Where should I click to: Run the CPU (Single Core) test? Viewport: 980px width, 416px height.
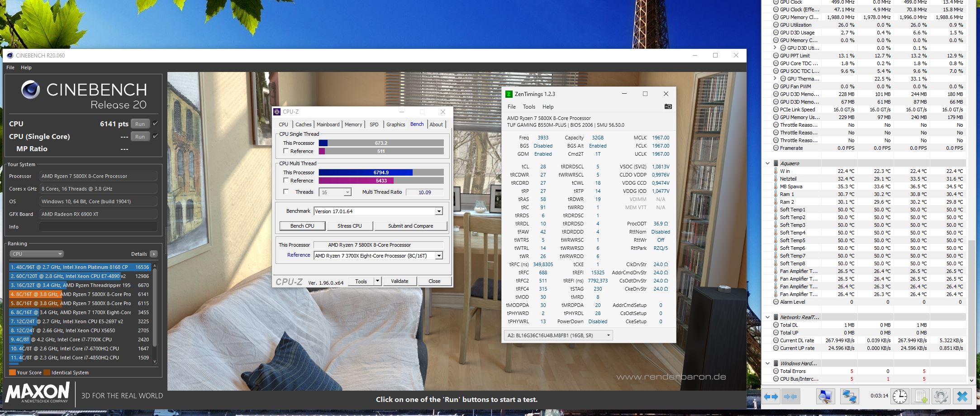pyautogui.click(x=140, y=137)
